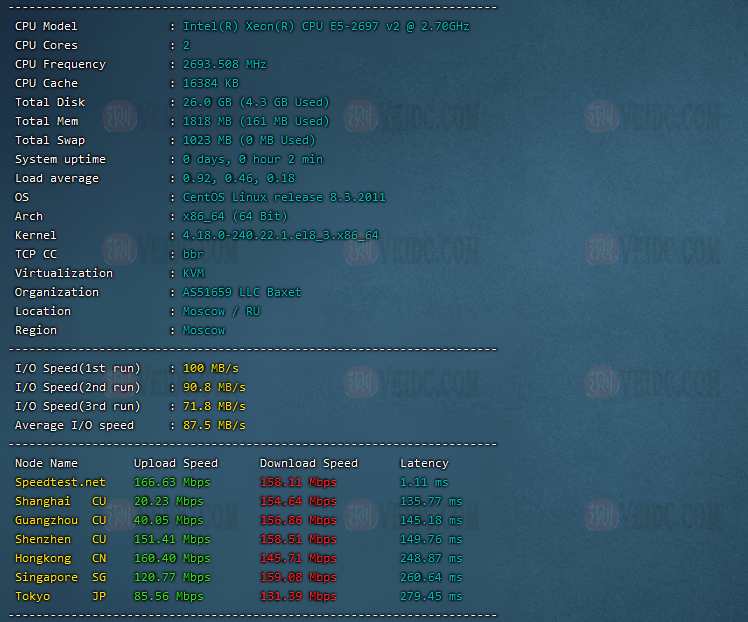Select the AS51659 LLC Baxet organization
748x622 pixels.
pyautogui.click(x=241, y=292)
